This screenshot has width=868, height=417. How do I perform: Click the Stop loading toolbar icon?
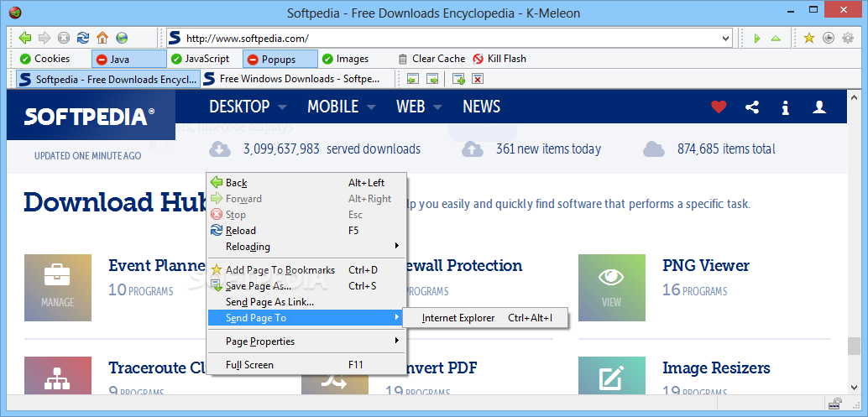click(64, 38)
